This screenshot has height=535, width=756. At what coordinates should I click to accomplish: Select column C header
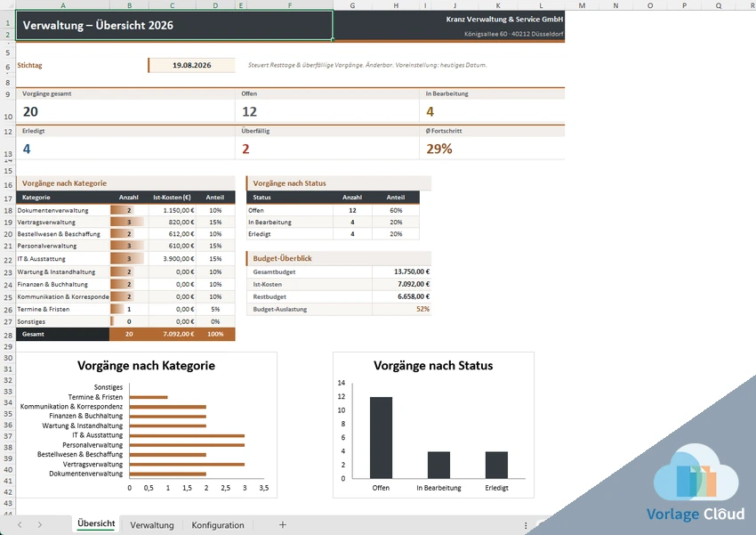173,5
